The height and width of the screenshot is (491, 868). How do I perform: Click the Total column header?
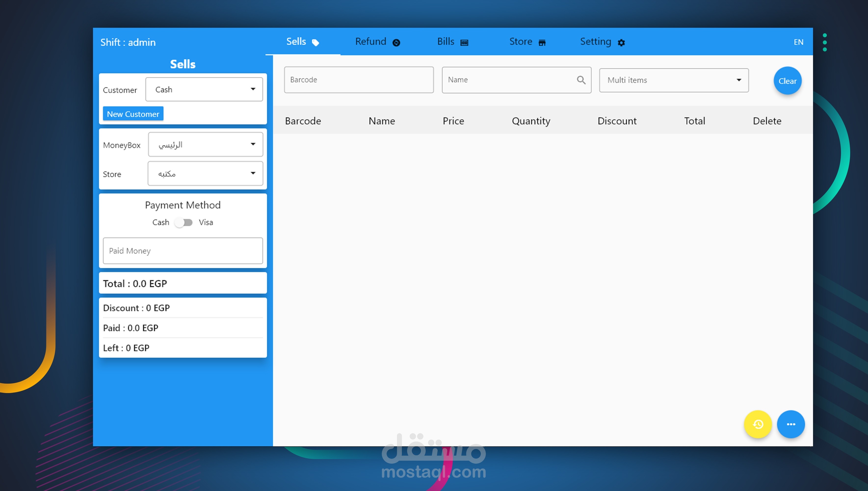click(695, 121)
